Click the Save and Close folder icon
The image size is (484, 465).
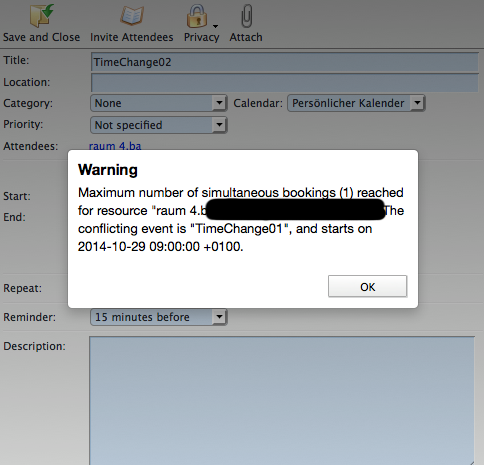pos(42,15)
